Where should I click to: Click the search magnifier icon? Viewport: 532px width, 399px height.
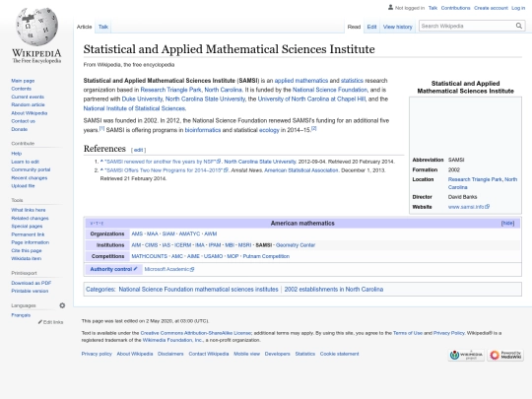[519, 26]
